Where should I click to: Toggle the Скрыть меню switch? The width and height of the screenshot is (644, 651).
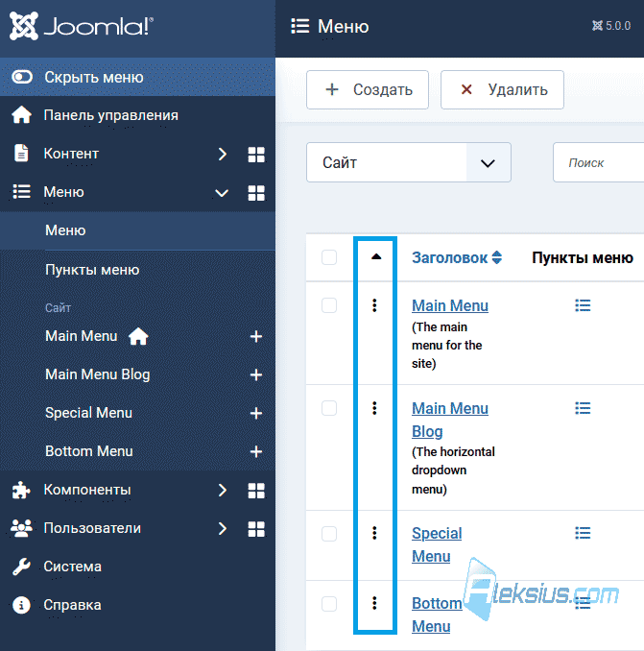22,77
